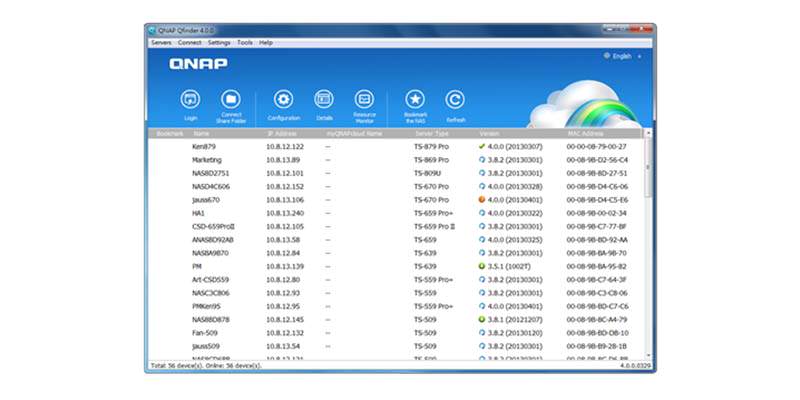Select the Art-CSD559 device name
Image resolution: width=800 pixels, height=400 pixels.
point(210,280)
